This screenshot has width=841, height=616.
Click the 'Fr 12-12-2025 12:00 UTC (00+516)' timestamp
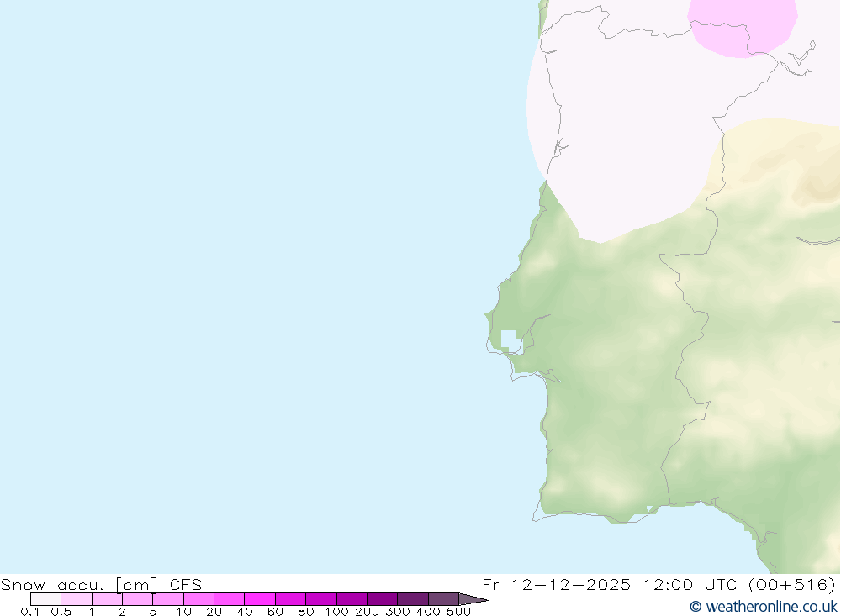coord(659,584)
